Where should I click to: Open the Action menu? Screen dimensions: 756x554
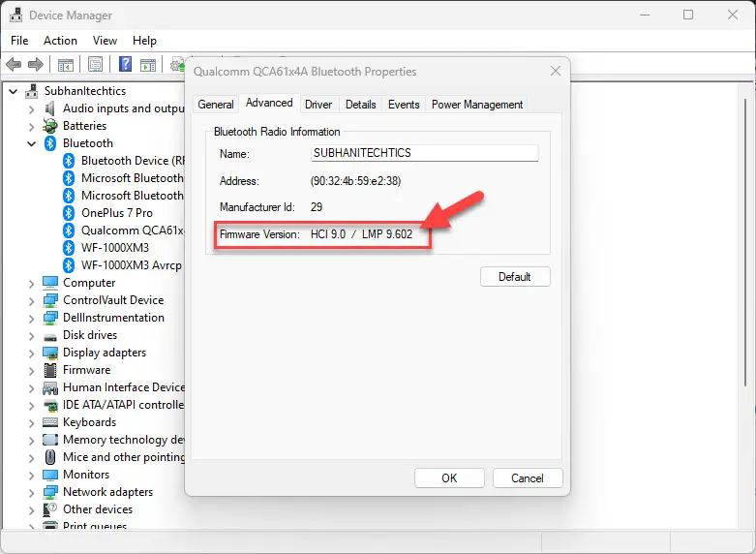pos(60,41)
